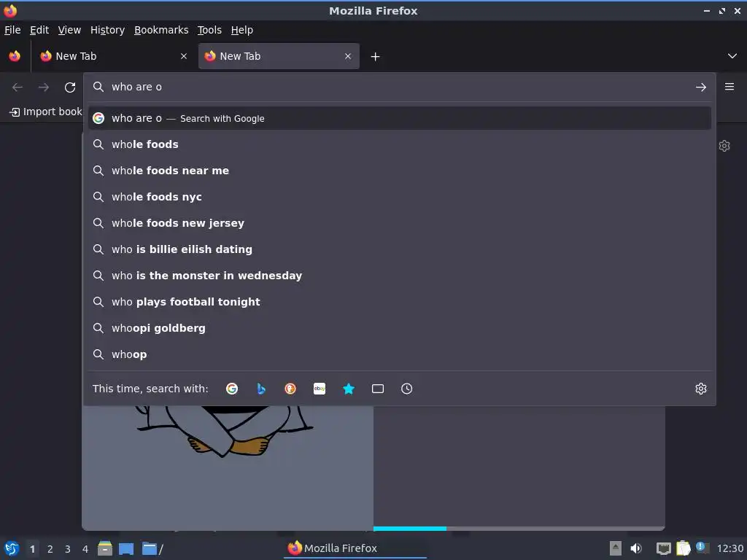
Task: Search open tabs icon
Action: [378, 389]
